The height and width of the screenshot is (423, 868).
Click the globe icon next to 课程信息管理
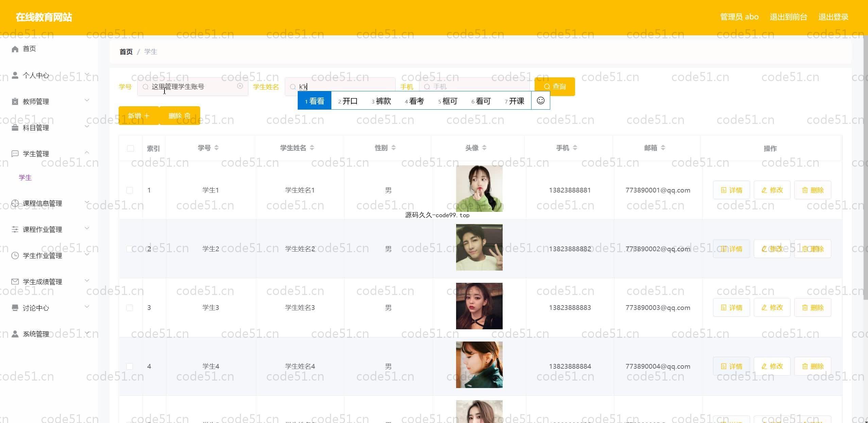pyautogui.click(x=15, y=203)
